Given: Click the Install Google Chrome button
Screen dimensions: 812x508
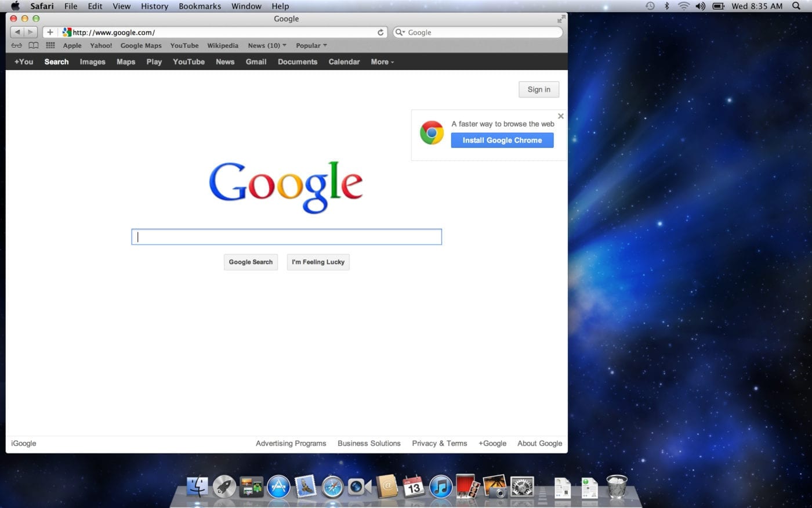Looking at the screenshot, I should coord(502,140).
